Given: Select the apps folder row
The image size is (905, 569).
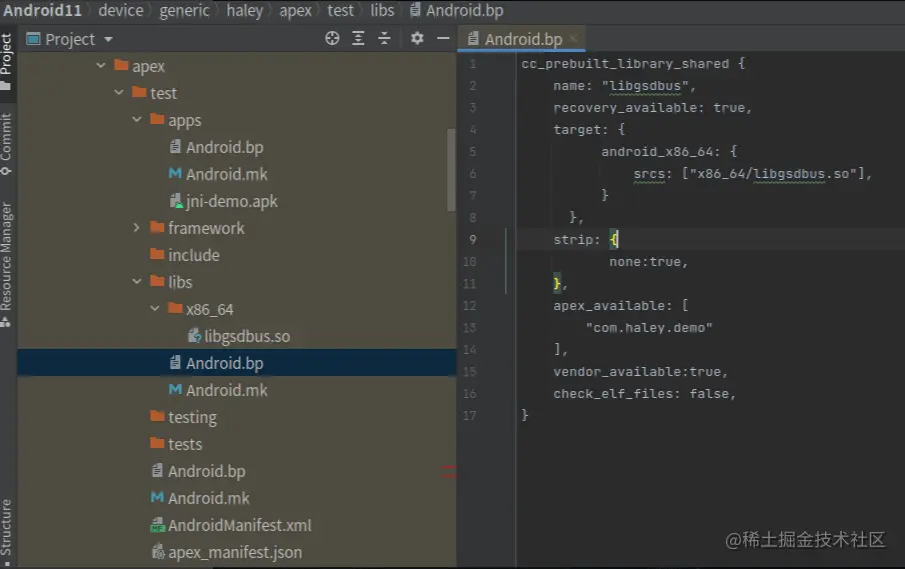Looking at the screenshot, I should point(237,120).
